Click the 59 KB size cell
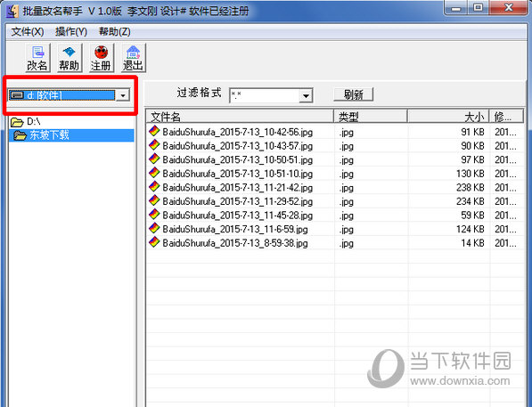Viewport: 532px width, 407px height. click(472, 216)
